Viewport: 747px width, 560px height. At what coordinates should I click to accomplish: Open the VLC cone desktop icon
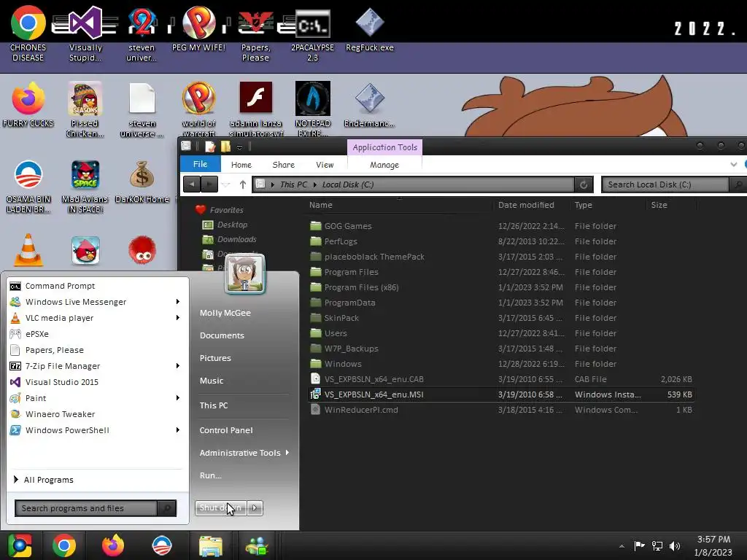coord(28,250)
